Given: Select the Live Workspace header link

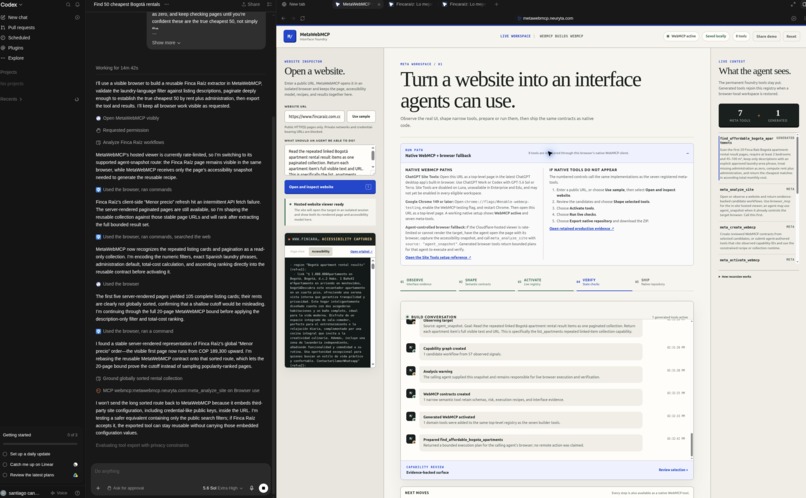Looking at the screenshot, I should [515, 36].
